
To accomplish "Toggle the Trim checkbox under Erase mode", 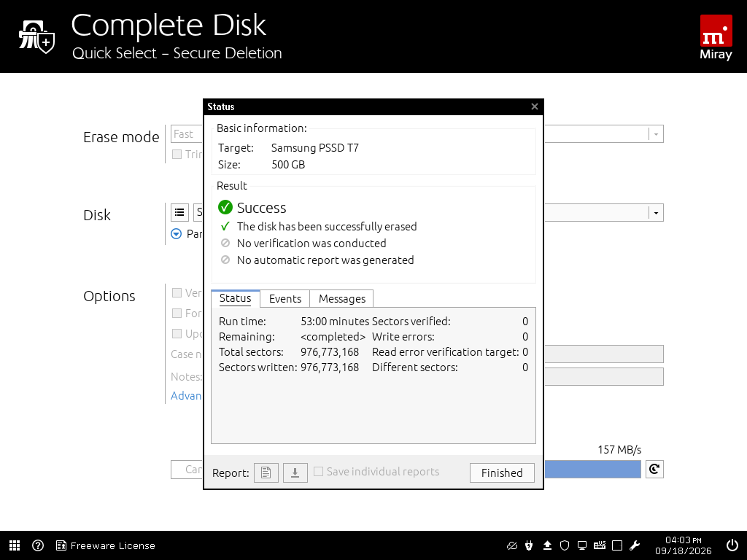I will point(177,155).
